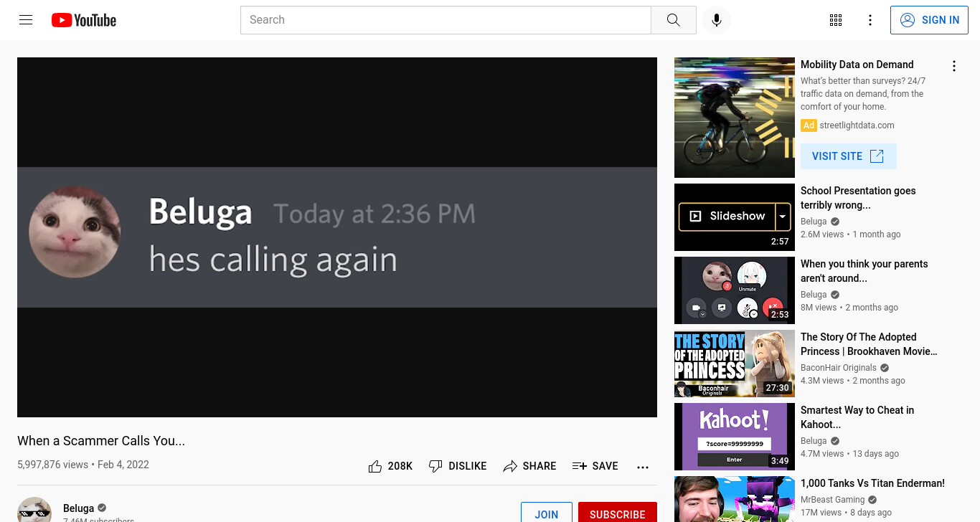Open the YouTube apps grid

coord(835,20)
